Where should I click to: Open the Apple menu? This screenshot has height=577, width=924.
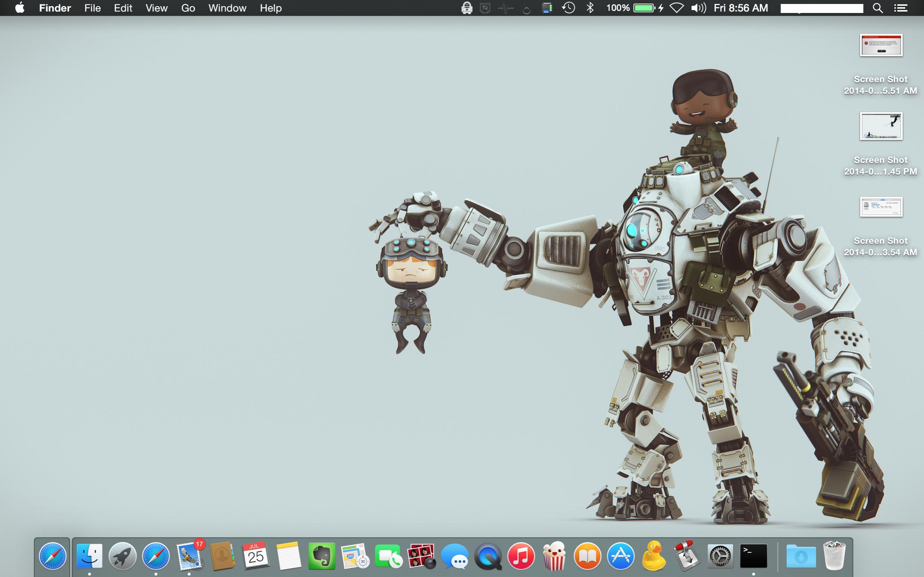tap(20, 8)
